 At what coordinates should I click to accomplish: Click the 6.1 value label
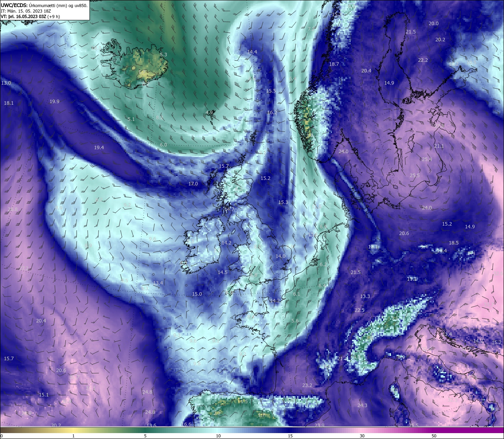click(x=296, y=294)
